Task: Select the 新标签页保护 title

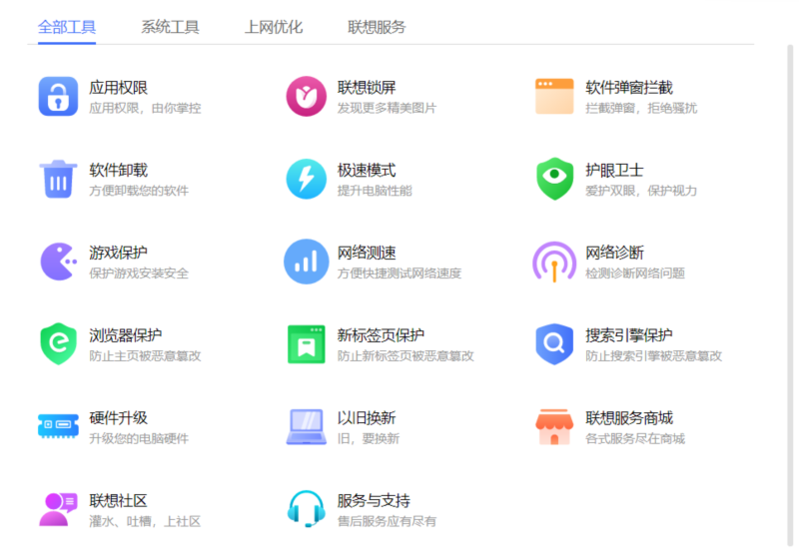Action: tap(381, 335)
